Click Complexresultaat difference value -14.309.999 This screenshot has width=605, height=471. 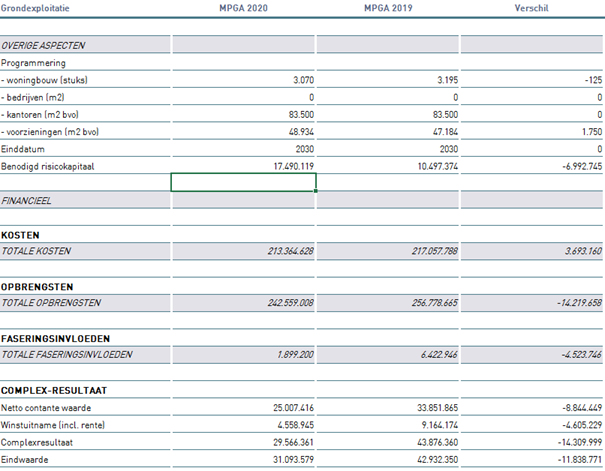click(x=572, y=442)
